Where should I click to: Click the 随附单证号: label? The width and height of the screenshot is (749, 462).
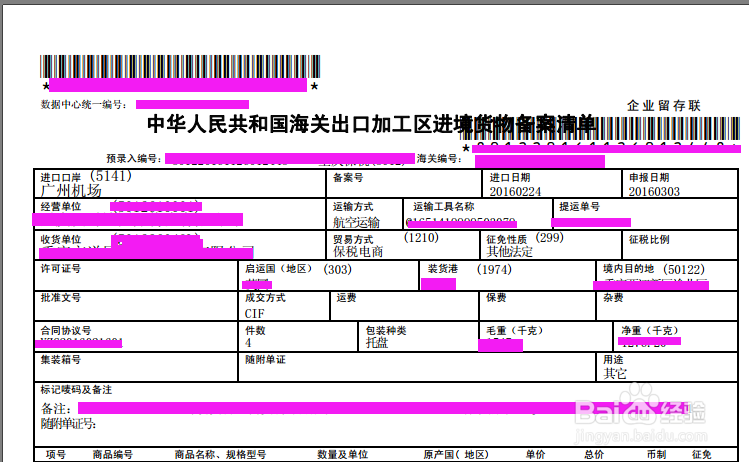tap(68, 424)
